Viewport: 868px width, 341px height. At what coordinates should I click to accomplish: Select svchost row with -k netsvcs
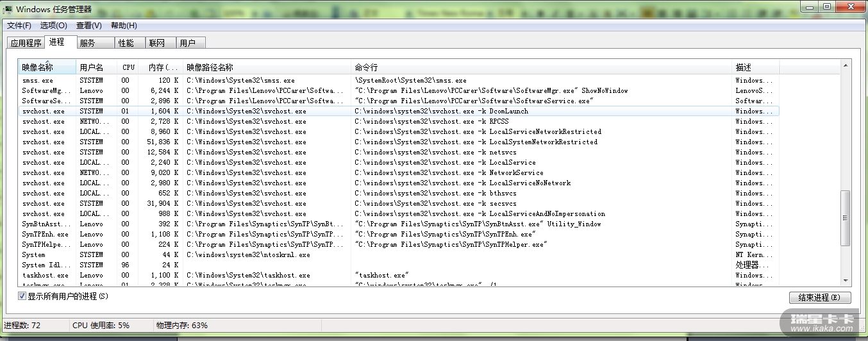(397, 153)
